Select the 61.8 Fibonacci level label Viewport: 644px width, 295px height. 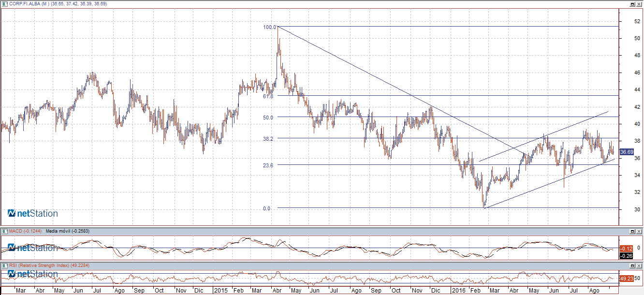[x=268, y=97]
